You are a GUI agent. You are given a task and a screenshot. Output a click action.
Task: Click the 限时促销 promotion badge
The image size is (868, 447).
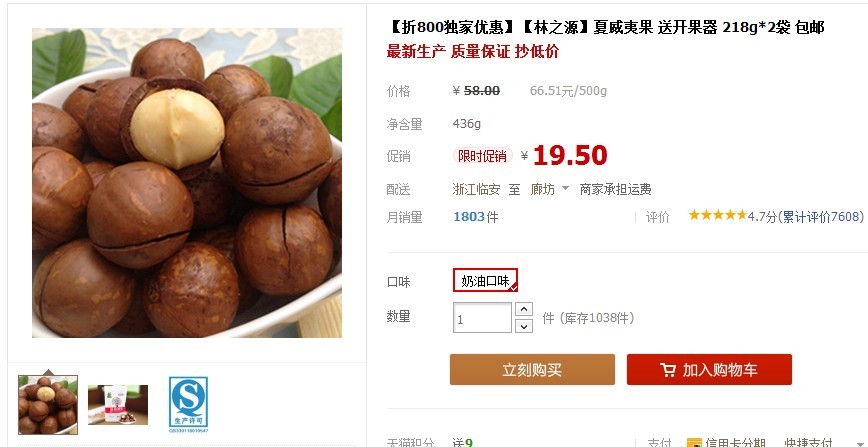483,156
